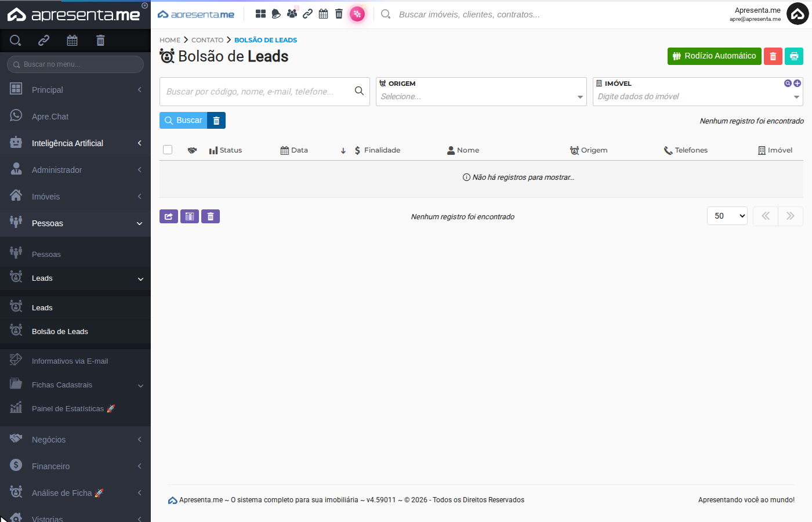Click the sidebar pin toggle at top
The width and height of the screenshot is (812, 522).
click(144, 6)
